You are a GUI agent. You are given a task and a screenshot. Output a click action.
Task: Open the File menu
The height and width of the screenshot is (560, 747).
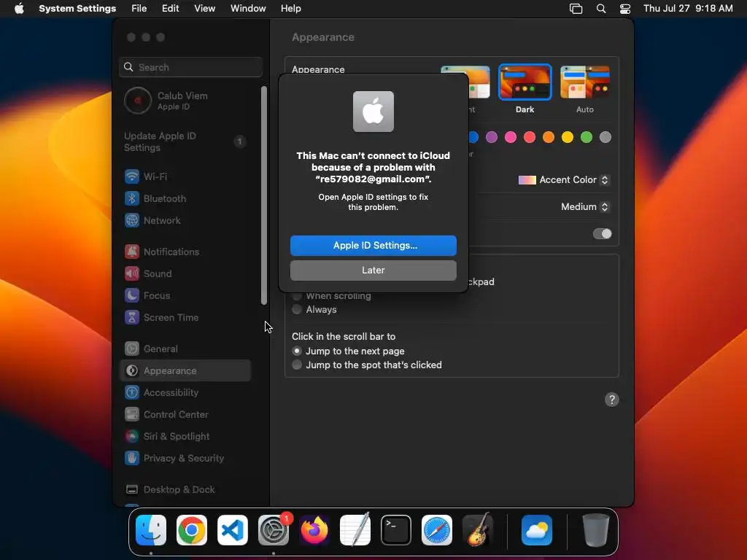point(139,9)
